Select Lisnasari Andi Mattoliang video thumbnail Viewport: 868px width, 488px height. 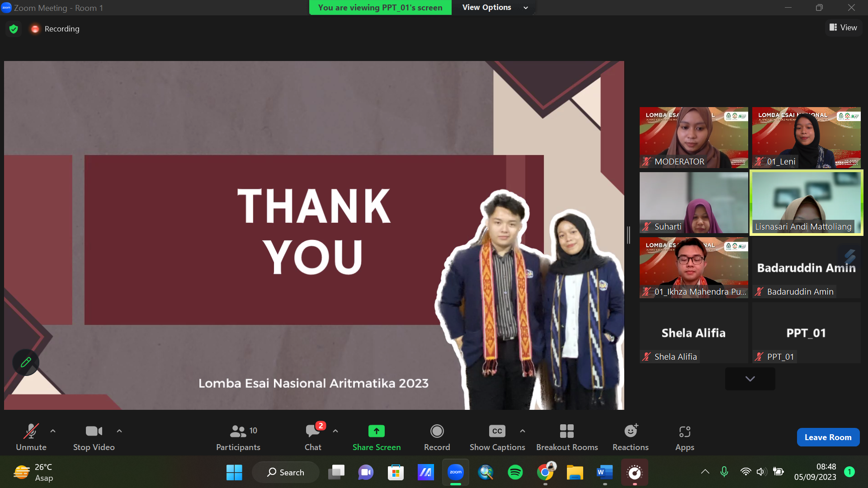pos(807,202)
